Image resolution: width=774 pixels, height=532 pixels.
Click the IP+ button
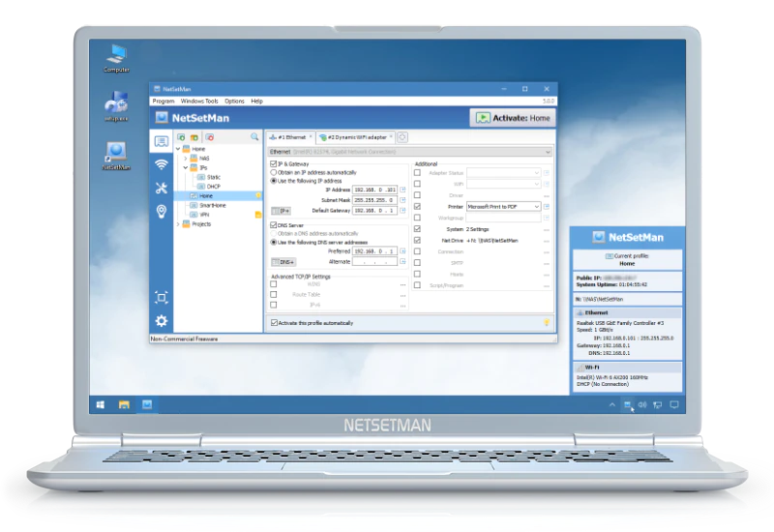[x=282, y=211]
